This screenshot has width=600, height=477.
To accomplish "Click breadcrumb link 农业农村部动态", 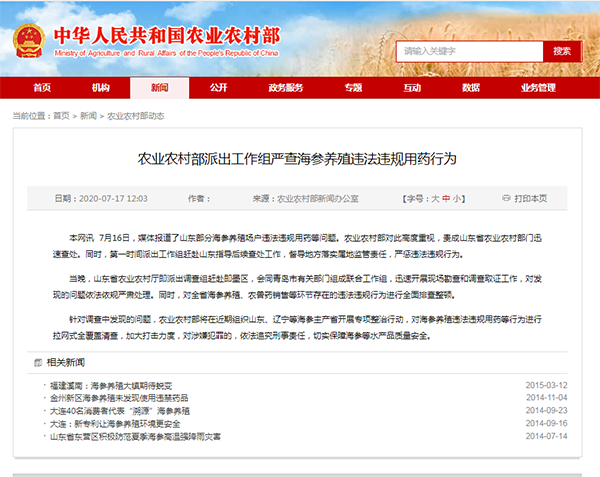I will click(x=136, y=116).
